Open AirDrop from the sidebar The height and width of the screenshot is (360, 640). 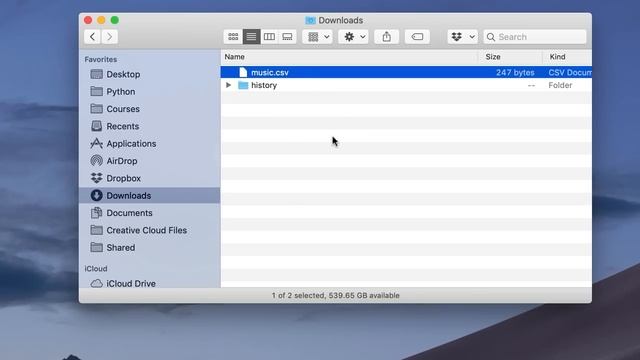(149, 161)
